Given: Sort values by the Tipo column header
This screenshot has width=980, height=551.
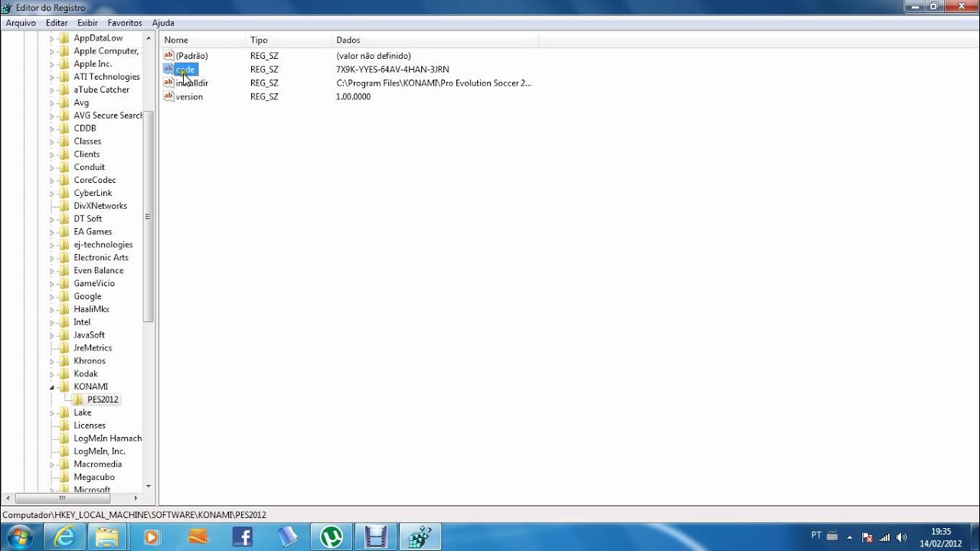Looking at the screenshot, I should pos(289,40).
